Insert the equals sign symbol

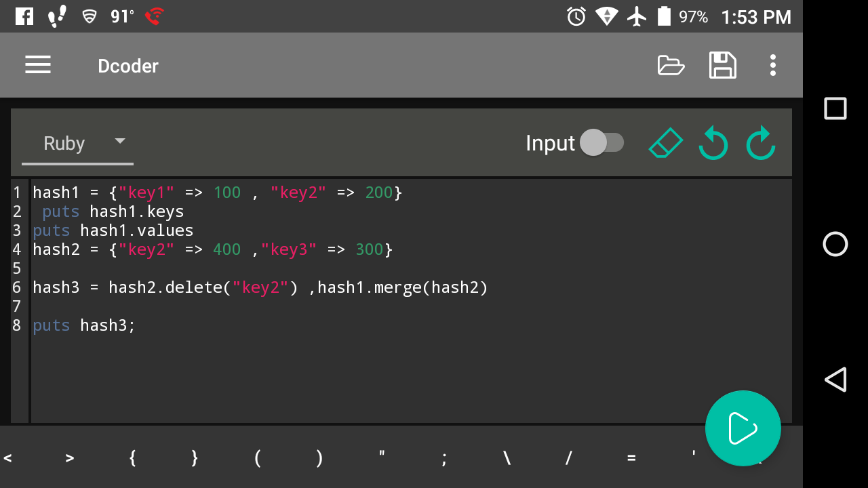pyautogui.click(x=631, y=458)
